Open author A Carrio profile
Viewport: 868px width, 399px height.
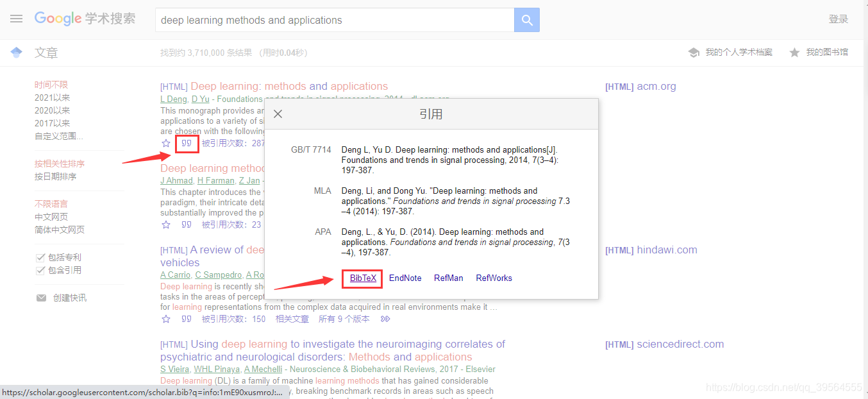tap(175, 275)
